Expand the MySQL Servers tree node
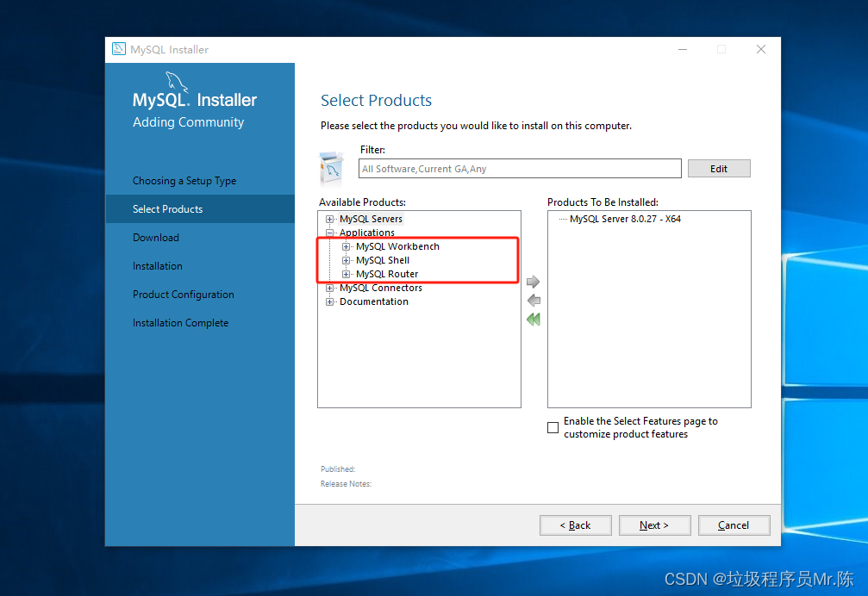 [x=329, y=219]
